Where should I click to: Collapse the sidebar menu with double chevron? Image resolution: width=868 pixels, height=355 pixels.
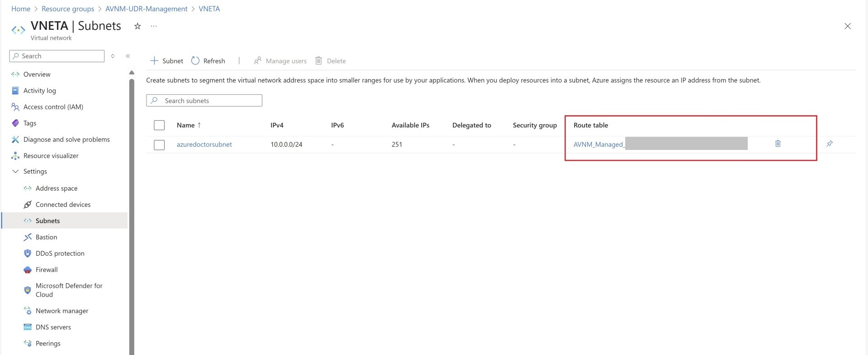tap(128, 56)
